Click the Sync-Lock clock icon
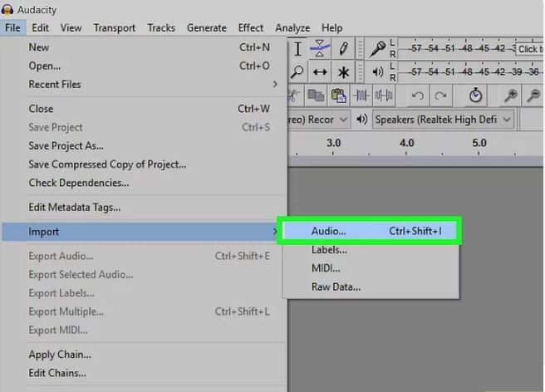Image resolution: width=545 pixels, height=392 pixels. 475,96
